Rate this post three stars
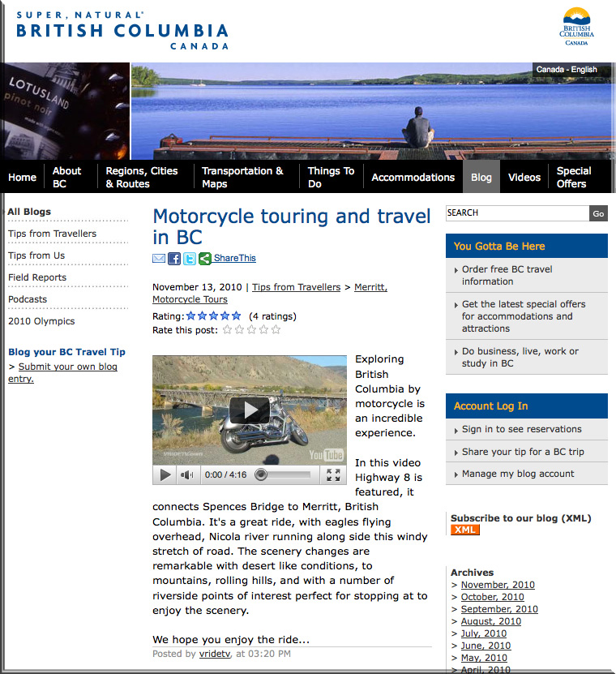This screenshot has height=674, width=616. (252, 329)
